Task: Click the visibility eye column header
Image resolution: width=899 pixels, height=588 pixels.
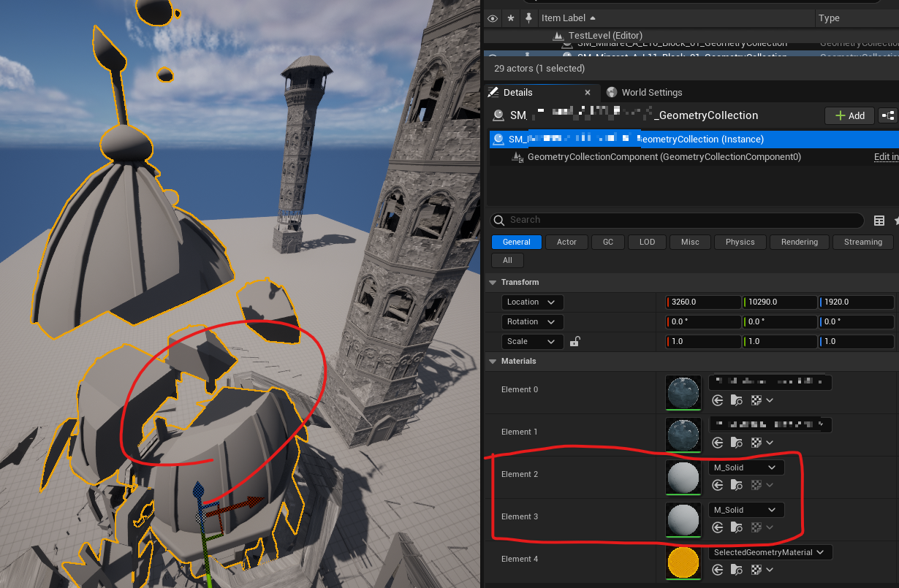Action: coord(493,18)
